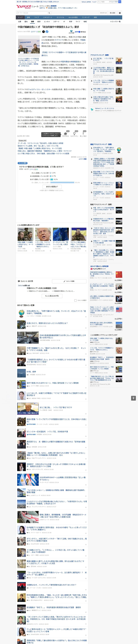Screen dimensions: 138x644
Task: Open the ニュース search scope dropdown
Action: [x=113, y=2]
